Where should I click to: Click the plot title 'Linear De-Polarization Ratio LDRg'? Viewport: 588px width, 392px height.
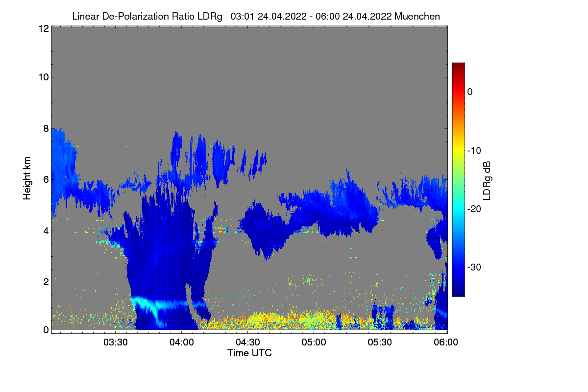[147, 16]
